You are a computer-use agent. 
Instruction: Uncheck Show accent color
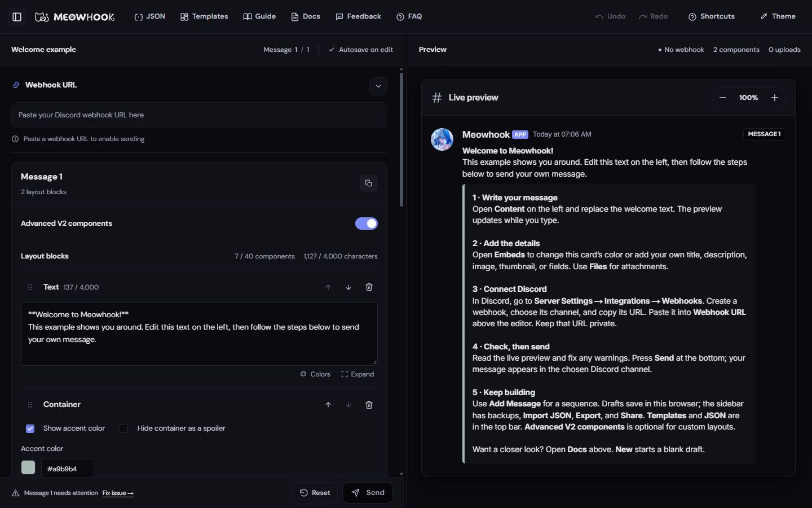(30, 428)
